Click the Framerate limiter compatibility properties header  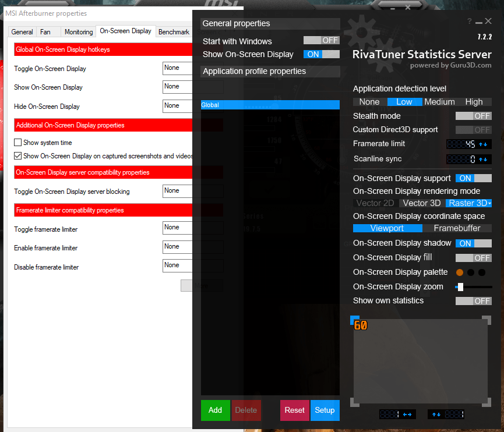(x=119, y=210)
